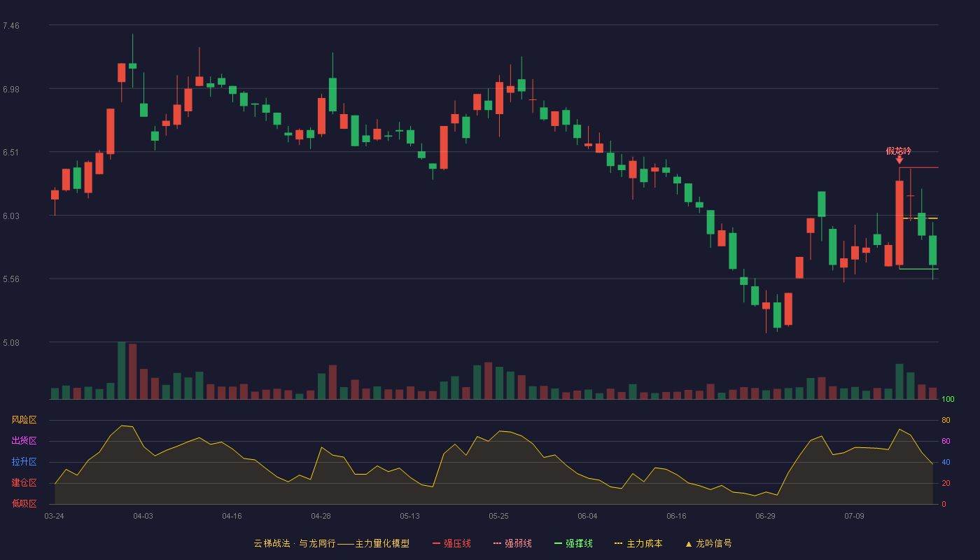Toggle the 主力成本 legend text
Viewport: 980px width, 560px height.
644,543
